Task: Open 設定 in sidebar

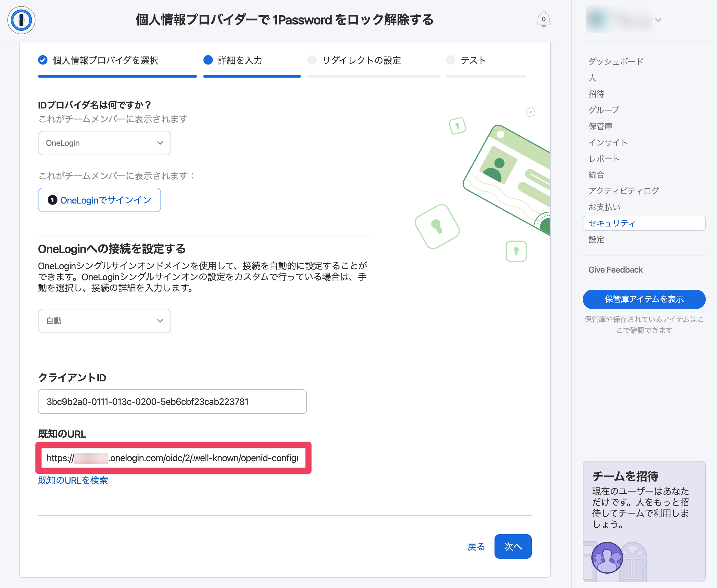Action: coord(596,240)
